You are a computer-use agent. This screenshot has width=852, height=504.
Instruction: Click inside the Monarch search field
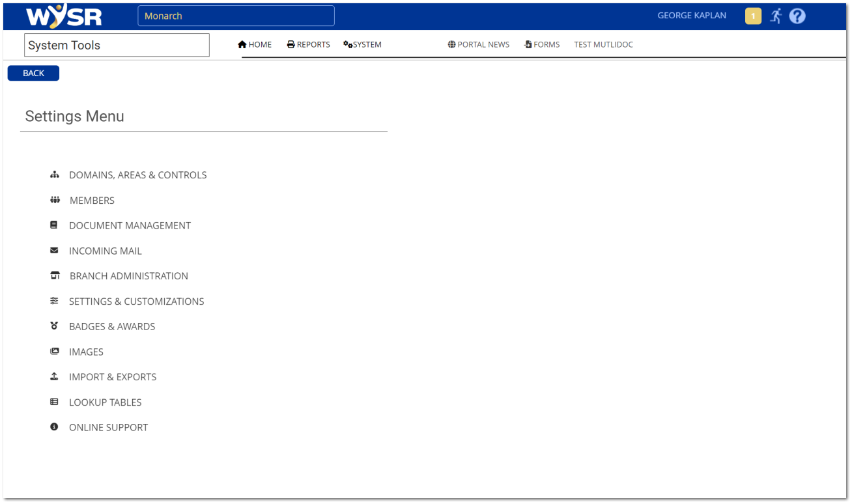click(x=236, y=15)
